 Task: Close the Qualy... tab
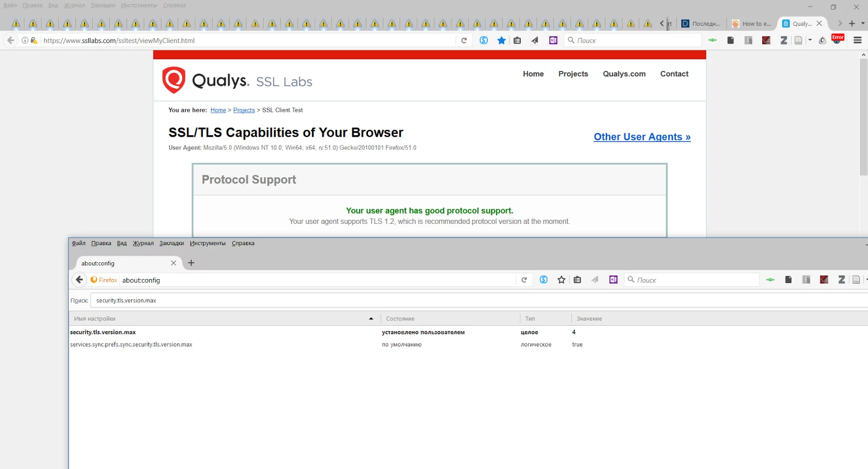pyautogui.click(x=819, y=23)
